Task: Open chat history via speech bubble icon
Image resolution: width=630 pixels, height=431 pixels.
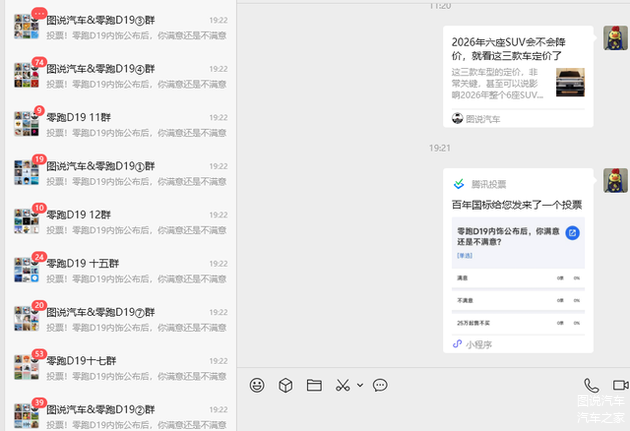Action: coord(380,385)
